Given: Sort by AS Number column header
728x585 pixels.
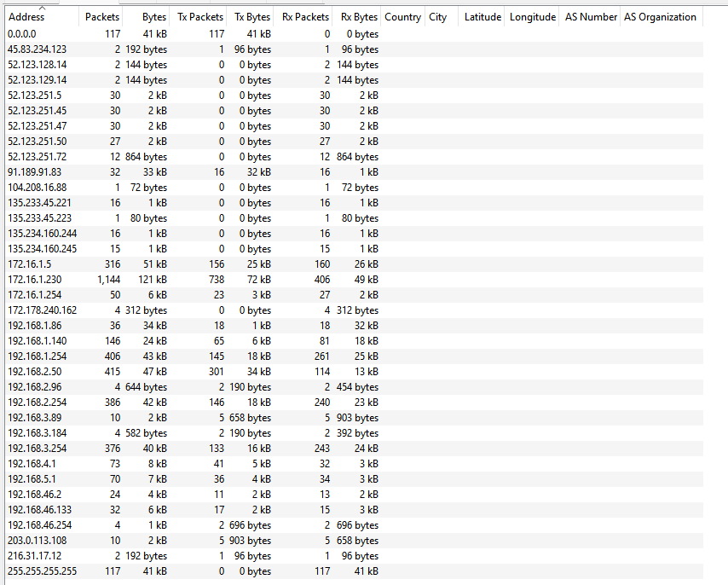Looking at the screenshot, I should 591,17.
